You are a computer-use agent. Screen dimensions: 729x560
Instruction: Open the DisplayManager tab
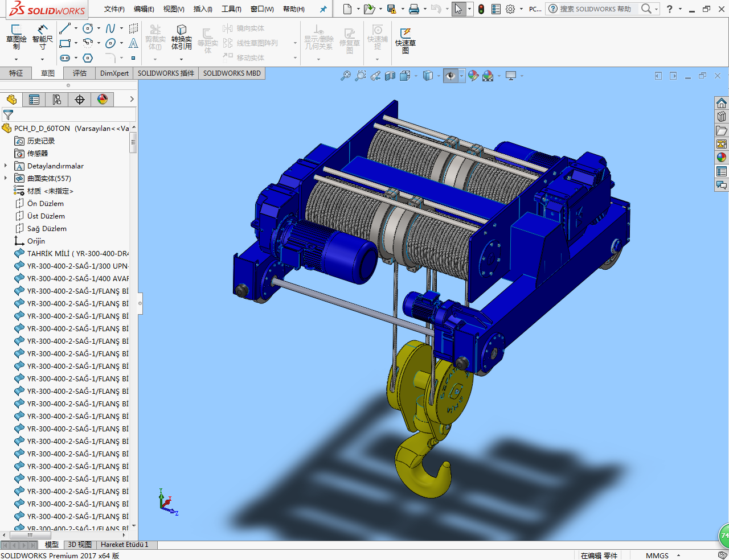[x=103, y=100]
